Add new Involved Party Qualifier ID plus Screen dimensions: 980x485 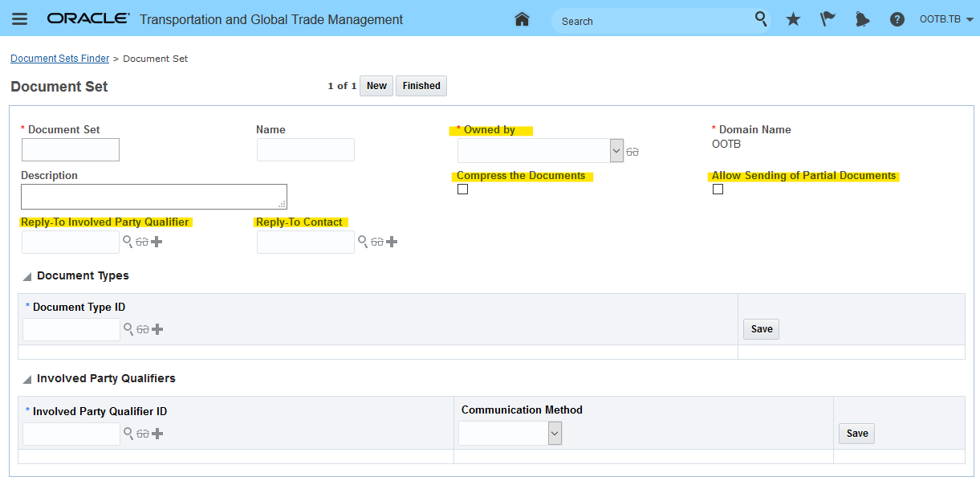pos(157,434)
